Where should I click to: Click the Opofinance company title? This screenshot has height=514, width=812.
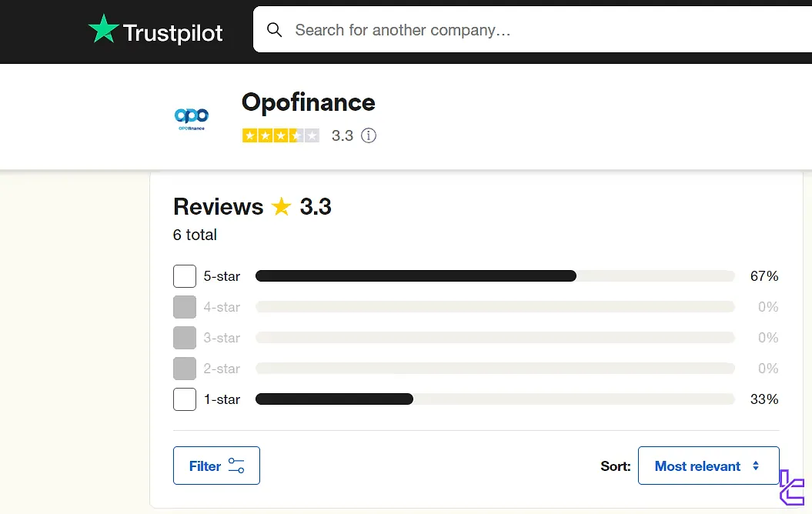308,102
